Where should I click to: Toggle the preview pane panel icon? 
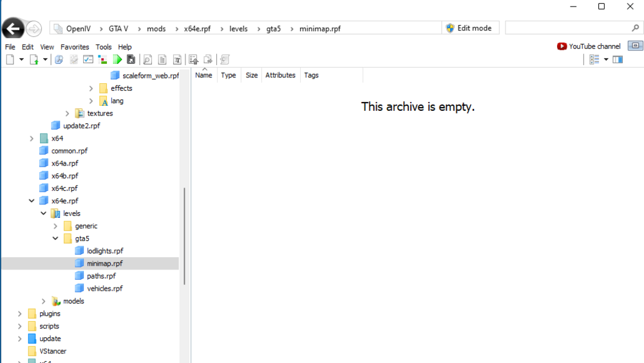point(618,59)
